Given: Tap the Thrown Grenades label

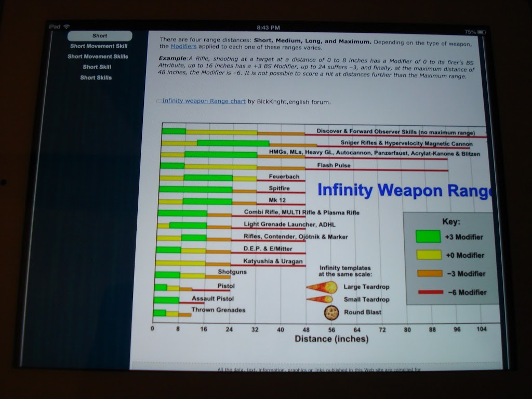Looking at the screenshot, I should [218, 310].
